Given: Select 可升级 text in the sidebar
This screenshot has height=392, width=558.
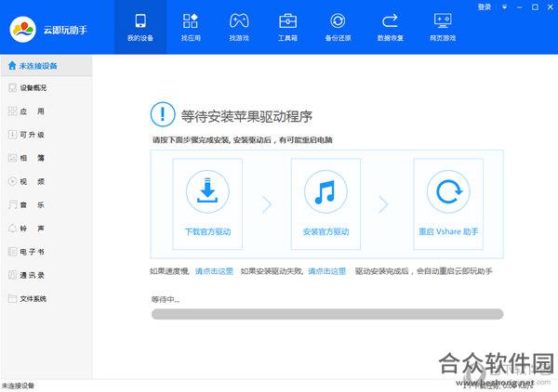Looking at the screenshot, I should 32,135.
